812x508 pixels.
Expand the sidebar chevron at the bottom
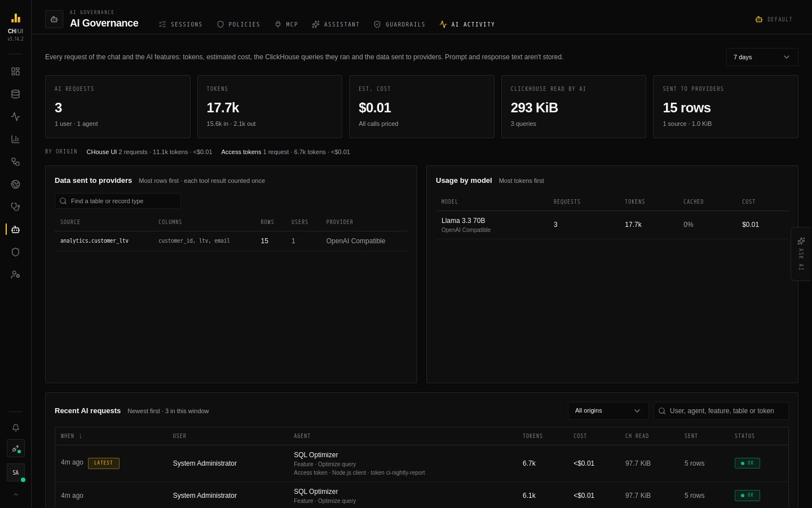[x=15, y=494]
